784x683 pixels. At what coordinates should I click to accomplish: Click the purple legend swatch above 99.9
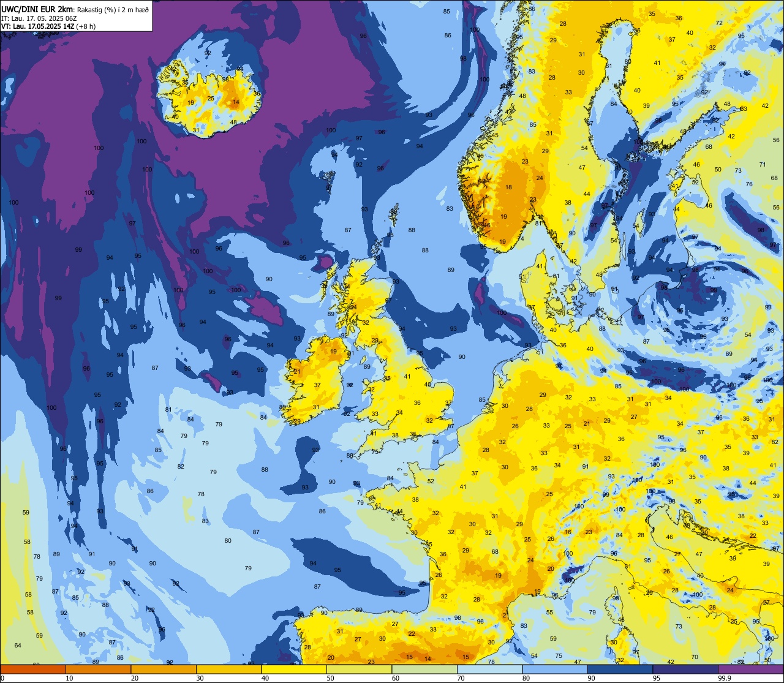[x=751, y=670]
